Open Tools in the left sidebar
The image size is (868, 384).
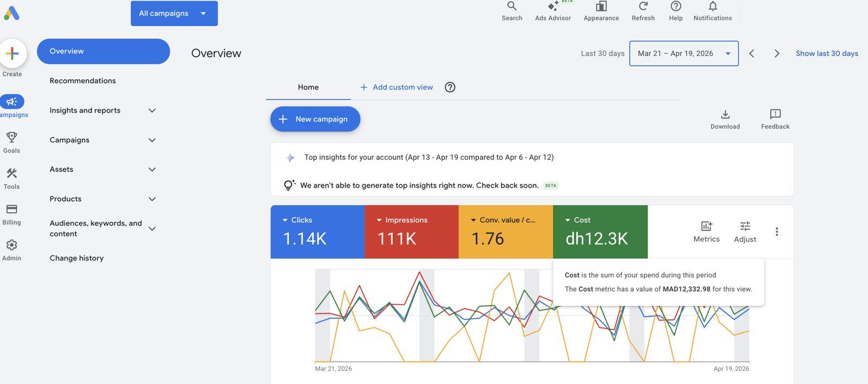(x=11, y=178)
